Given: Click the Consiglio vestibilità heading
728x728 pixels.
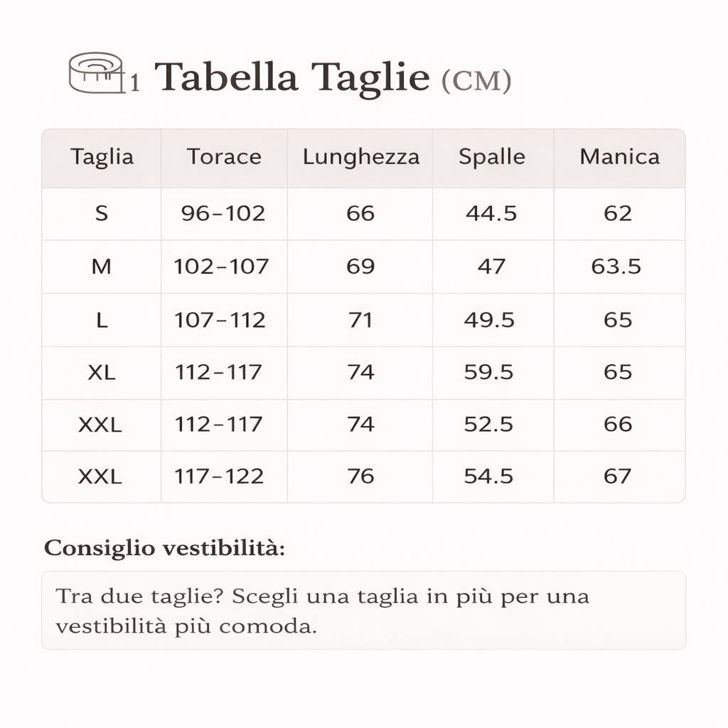Looking at the screenshot, I should tap(164, 549).
